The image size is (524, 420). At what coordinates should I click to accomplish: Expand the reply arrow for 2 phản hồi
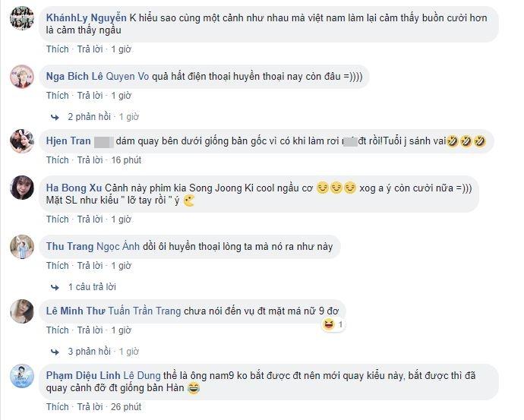[x=55, y=117]
